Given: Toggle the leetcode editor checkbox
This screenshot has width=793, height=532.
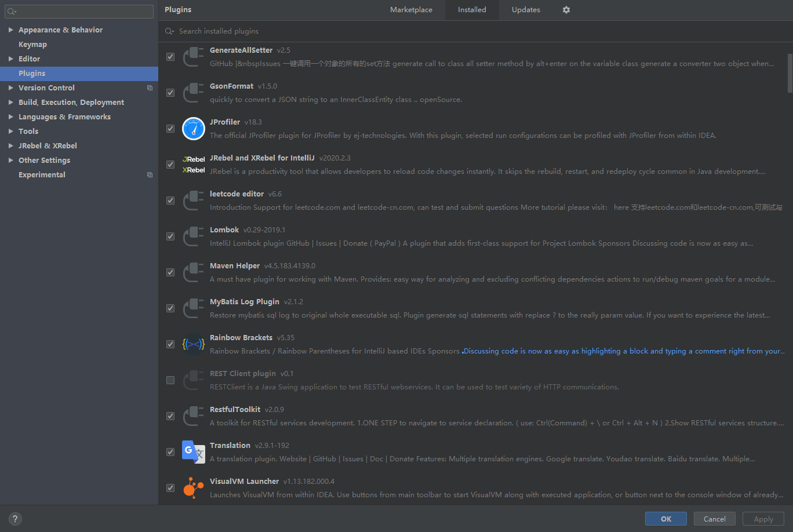Looking at the screenshot, I should 170,201.
